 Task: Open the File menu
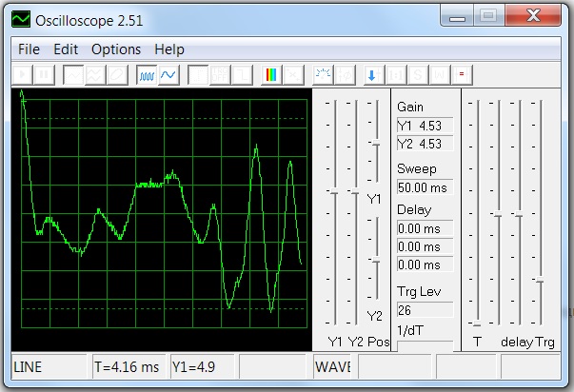[x=29, y=49]
